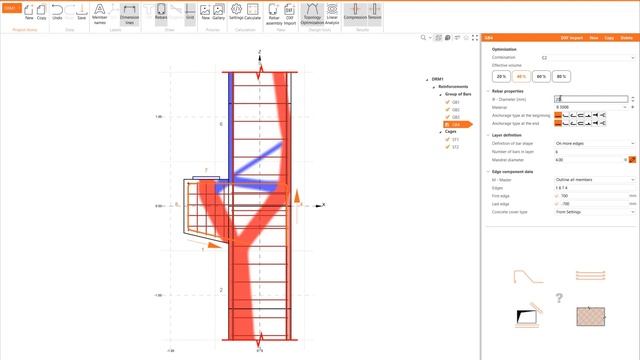Viewport: 640px width, 360px height.
Task: Click Delete in GB4 header
Action: point(627,38)
